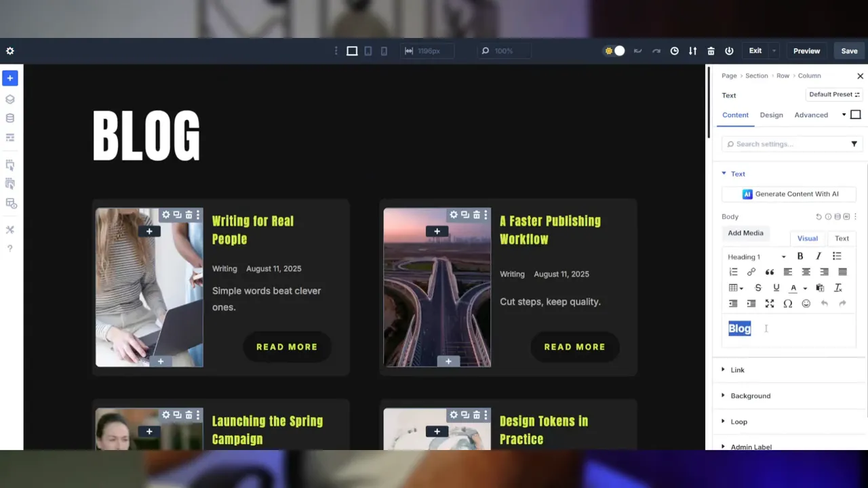Image resolution: width=868 pixels, height=488 pixels.
Task: Insert a bulleted list
Action: 837,256
